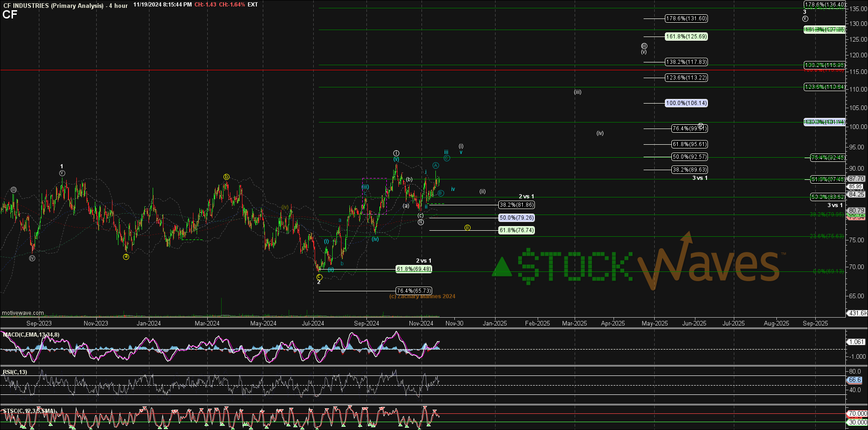Click the green up-triangle in StockWaves logo
This screenshot has width=868, height=430.
point(502,267)
